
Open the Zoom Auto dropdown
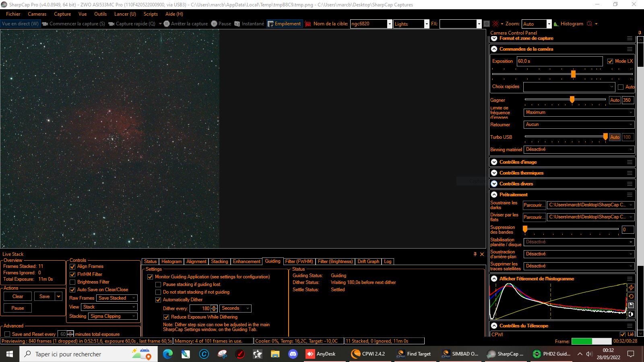(549, 24)
